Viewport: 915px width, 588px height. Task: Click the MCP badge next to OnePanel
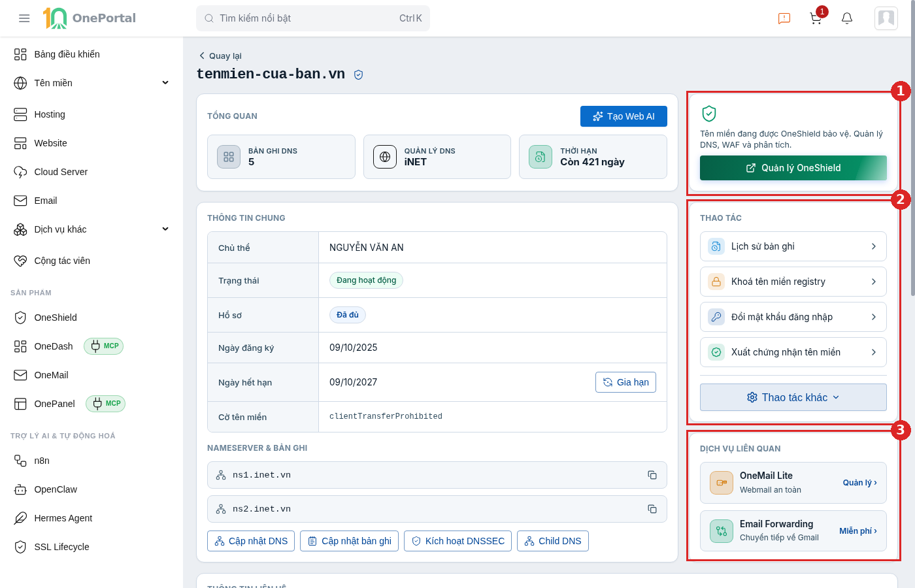pos(106,404)
